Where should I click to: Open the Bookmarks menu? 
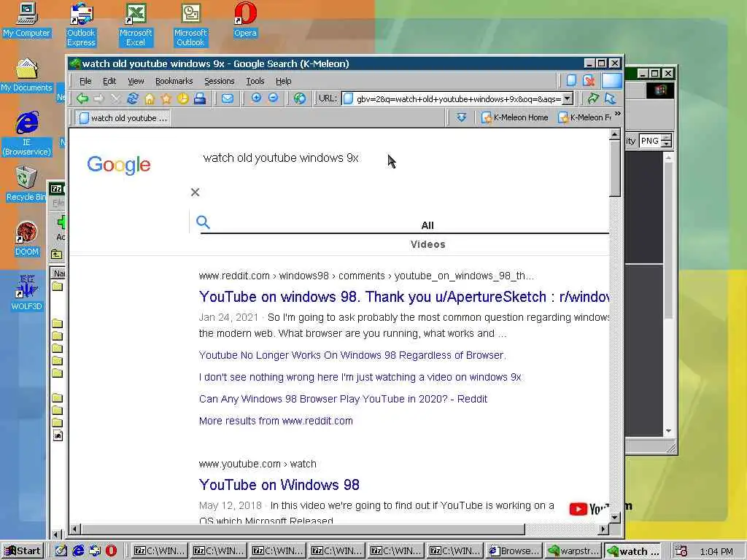click(x=174, y=81)
